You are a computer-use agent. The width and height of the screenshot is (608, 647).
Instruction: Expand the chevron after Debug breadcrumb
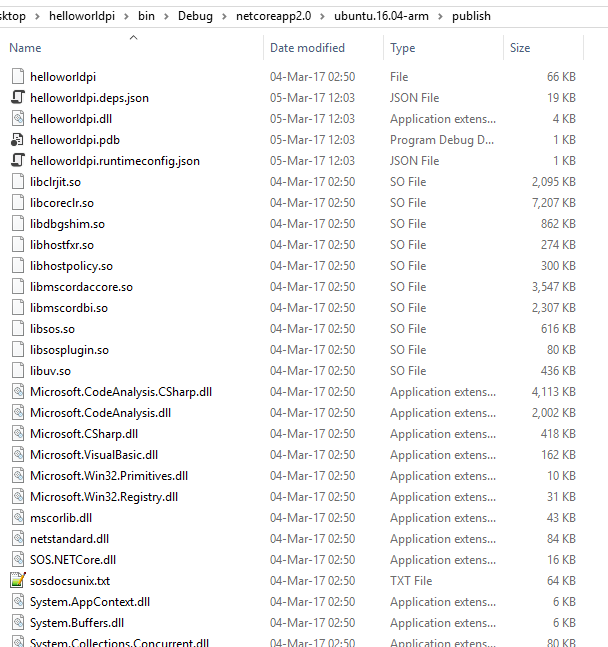(224, 17)
